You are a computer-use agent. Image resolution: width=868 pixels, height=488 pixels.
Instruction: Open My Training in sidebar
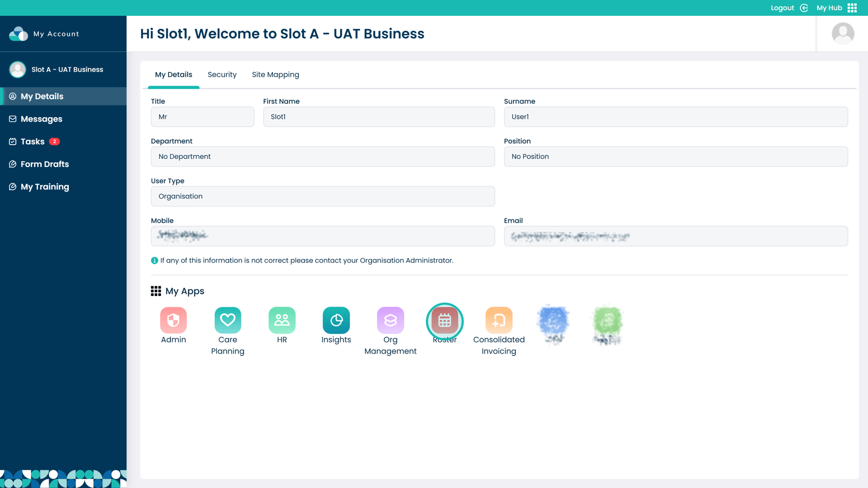(x=44, y=187)
